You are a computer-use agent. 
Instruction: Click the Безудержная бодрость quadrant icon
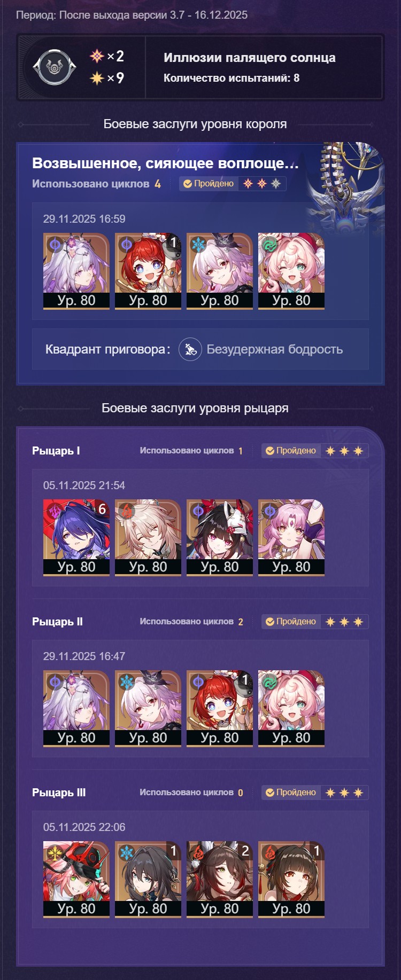coord(190,349)
